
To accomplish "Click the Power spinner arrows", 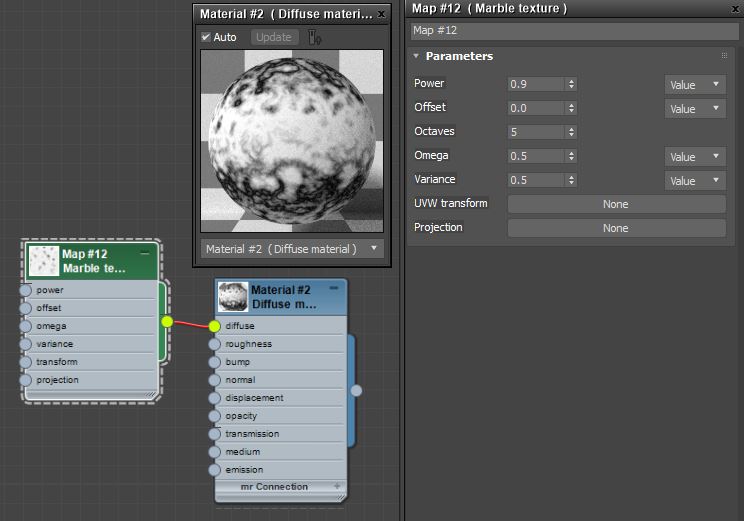I will tap(571, 84).
